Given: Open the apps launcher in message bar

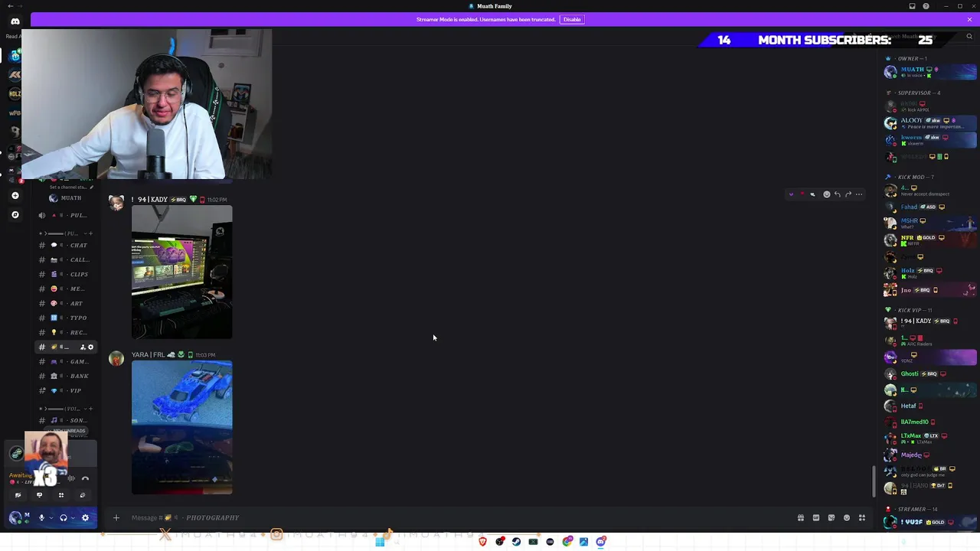Looking at the screenshot, I should pos(862,518).
